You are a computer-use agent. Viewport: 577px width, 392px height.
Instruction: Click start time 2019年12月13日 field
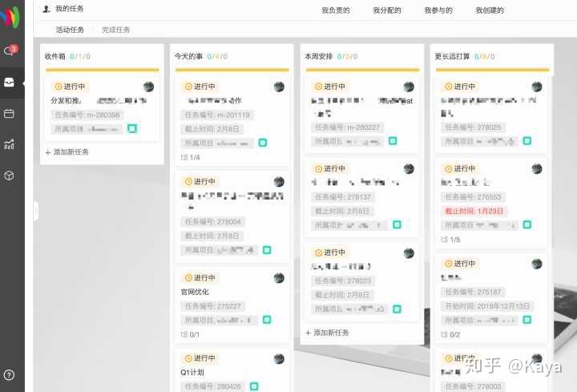[x=487, y=306]
